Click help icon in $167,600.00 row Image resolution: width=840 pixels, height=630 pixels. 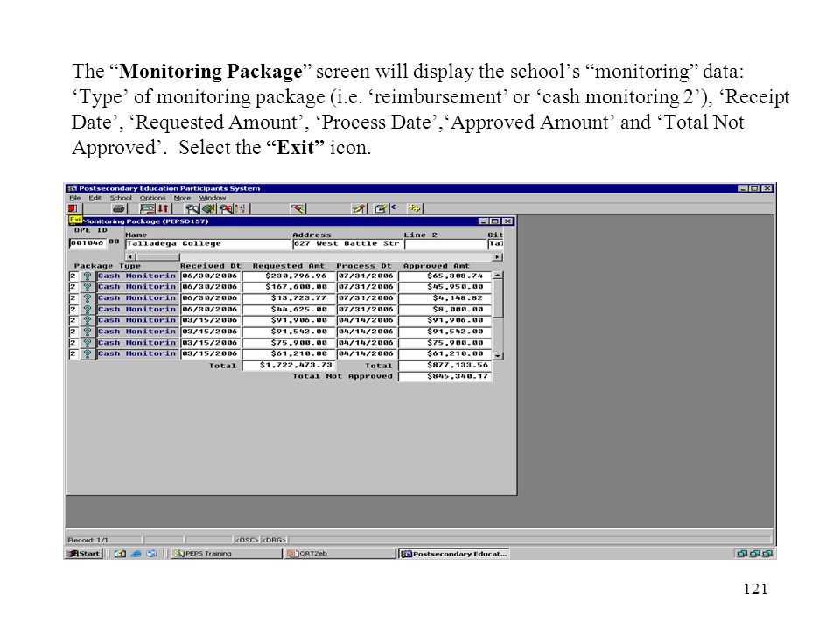pos(87,287)
